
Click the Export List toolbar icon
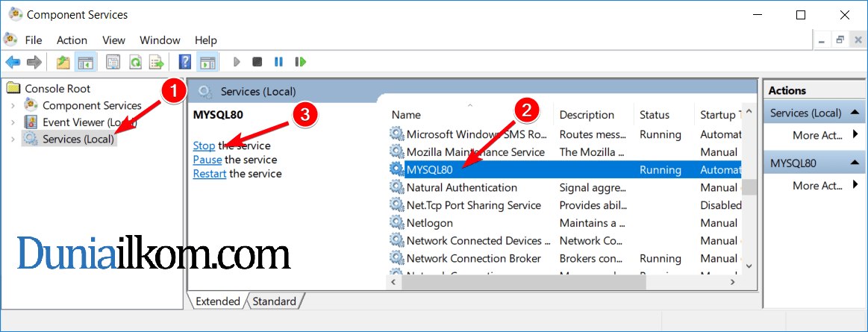[157, 62]
